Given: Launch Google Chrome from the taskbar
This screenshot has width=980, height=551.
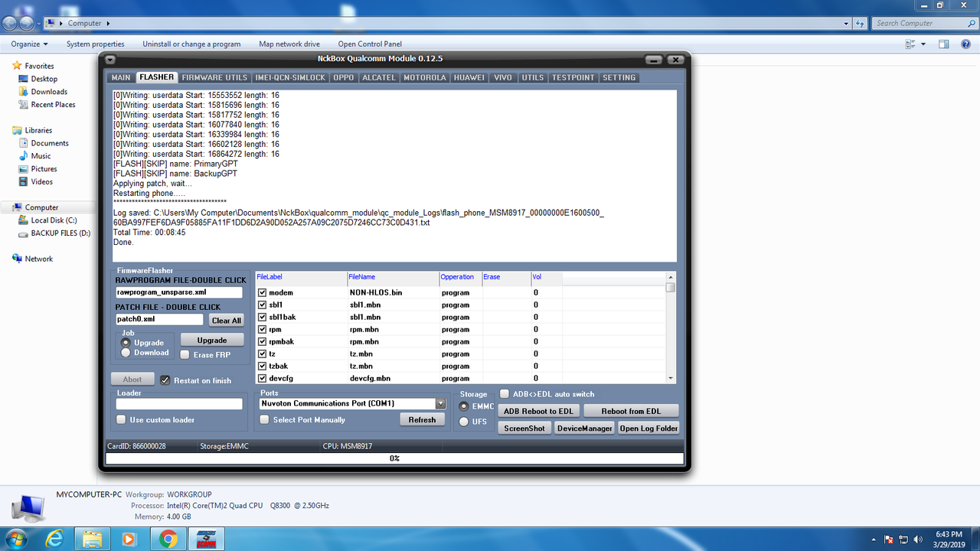Looking at the screenshot, I should [168, 538].
